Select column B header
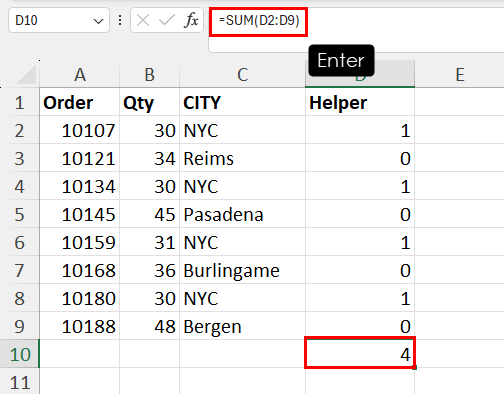 (x=149, y=74)
